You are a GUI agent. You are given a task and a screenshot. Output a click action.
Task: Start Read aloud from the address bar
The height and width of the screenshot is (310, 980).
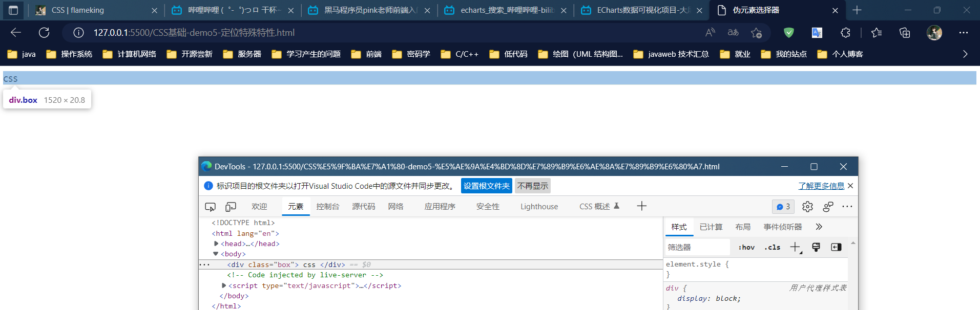[710, 33]
